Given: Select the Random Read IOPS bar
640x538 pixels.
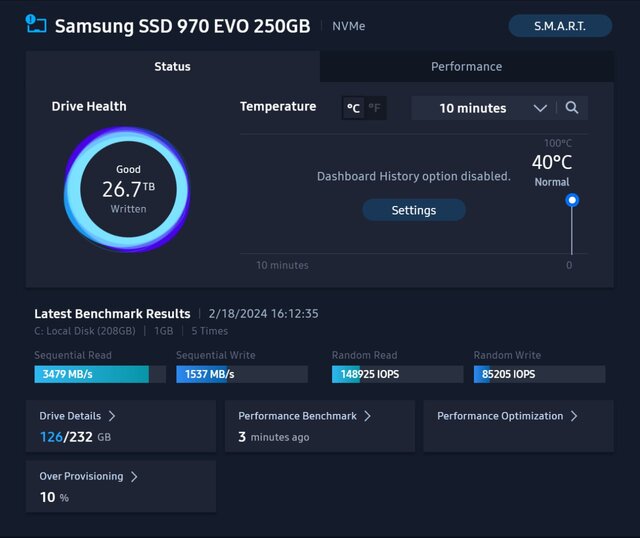Looking at the screenshot, I should pos(397,374).
